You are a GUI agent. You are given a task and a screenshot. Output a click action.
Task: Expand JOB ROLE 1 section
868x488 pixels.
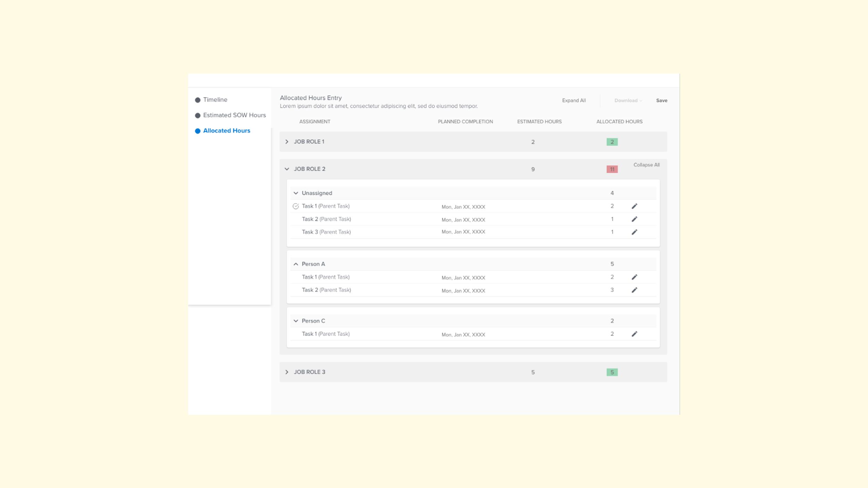pyautogui.click(x=287, y=142)
